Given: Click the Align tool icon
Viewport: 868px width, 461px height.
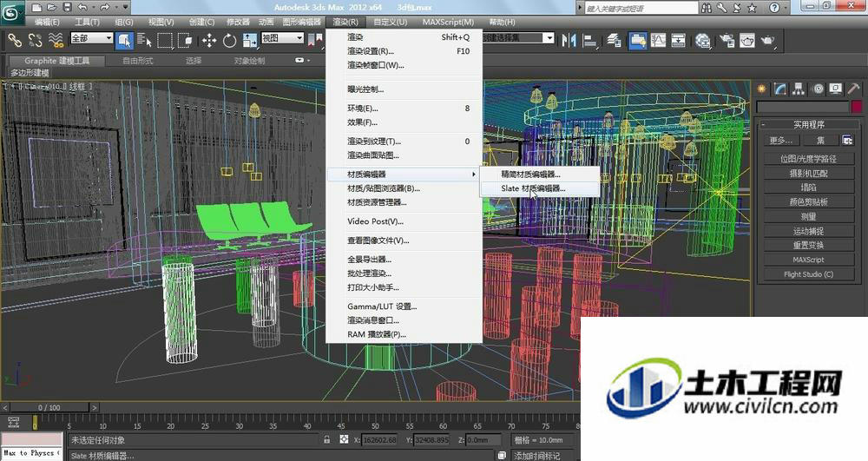Looking at the screenshot, I should (x=590, y=40).
